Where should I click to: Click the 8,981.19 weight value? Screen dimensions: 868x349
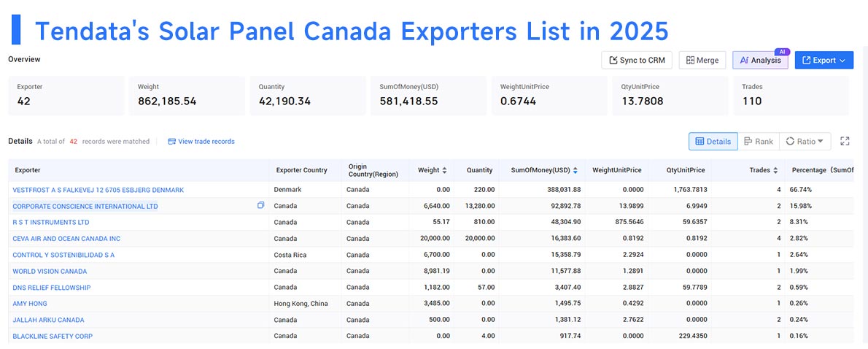438,272
